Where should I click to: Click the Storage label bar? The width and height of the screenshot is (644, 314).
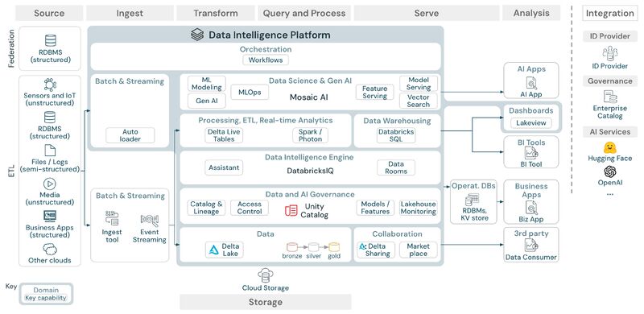[266, 302]
